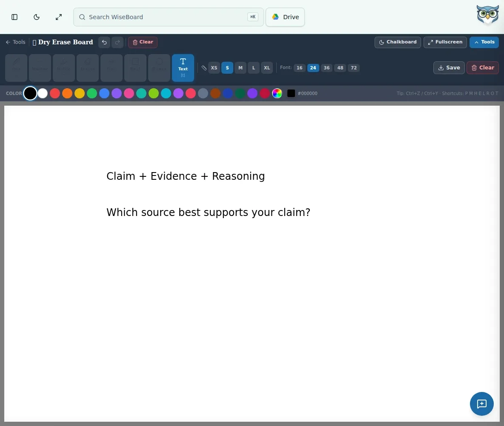Pick the slate gray color swatch
The image size is (504, 426).
[x=203, y=93]
